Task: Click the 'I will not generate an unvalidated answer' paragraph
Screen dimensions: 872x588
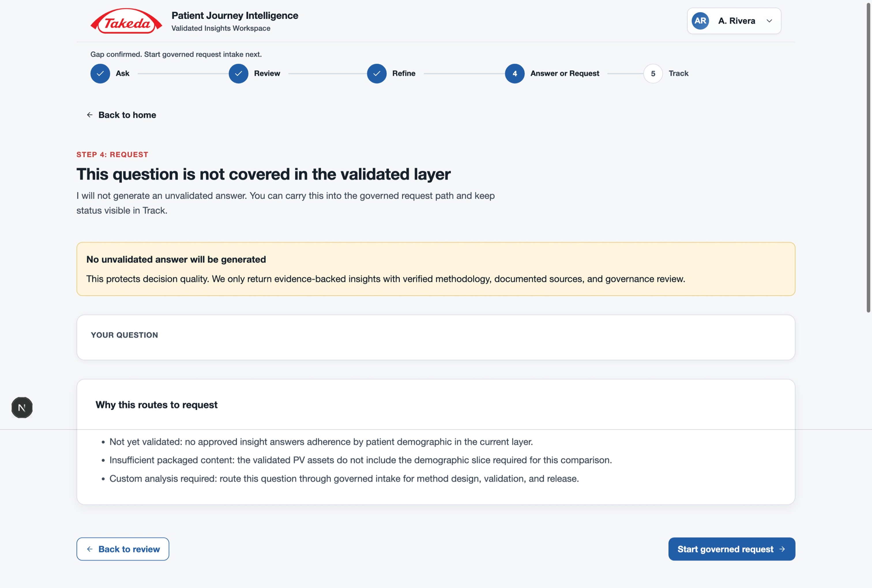Action: [285, 203]
